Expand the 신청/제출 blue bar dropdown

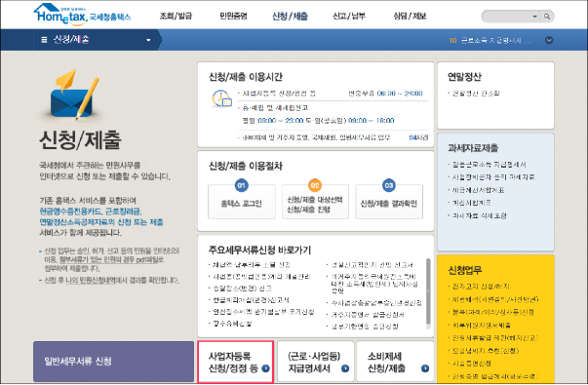pos(148,40)
